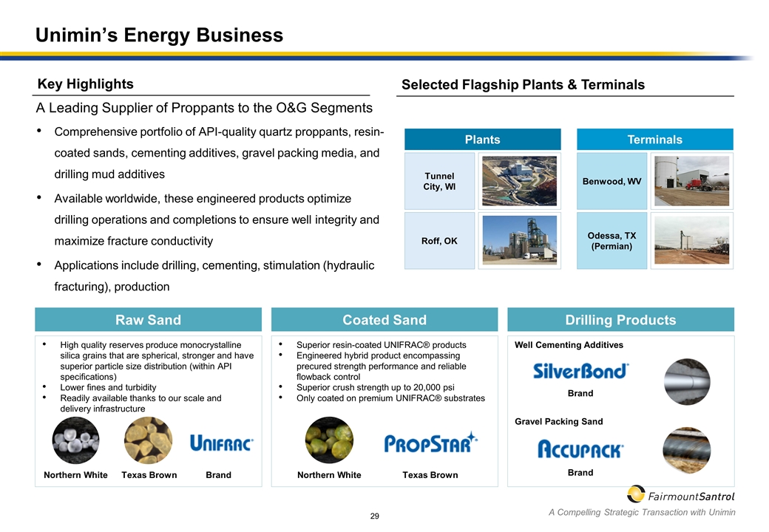The image size is (769, 532).
Task: Select the Terminals header bar
Action: (x=654, y=140)
